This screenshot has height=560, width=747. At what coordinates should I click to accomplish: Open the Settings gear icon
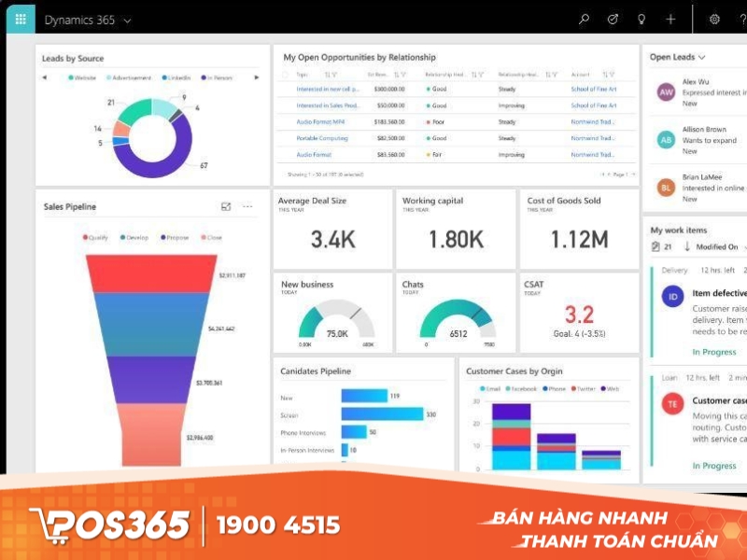(x=714, y=19)
